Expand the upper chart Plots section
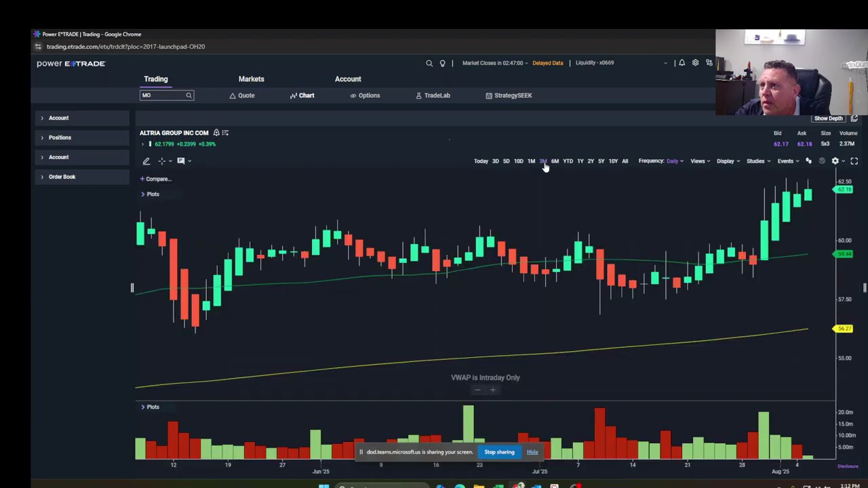 [x=150, y=195]
